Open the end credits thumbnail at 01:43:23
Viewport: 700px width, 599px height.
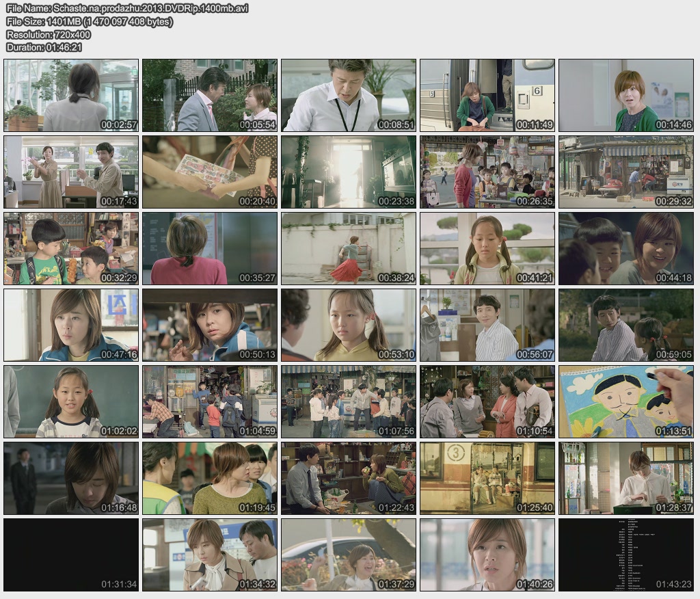(x=626, y=555)
